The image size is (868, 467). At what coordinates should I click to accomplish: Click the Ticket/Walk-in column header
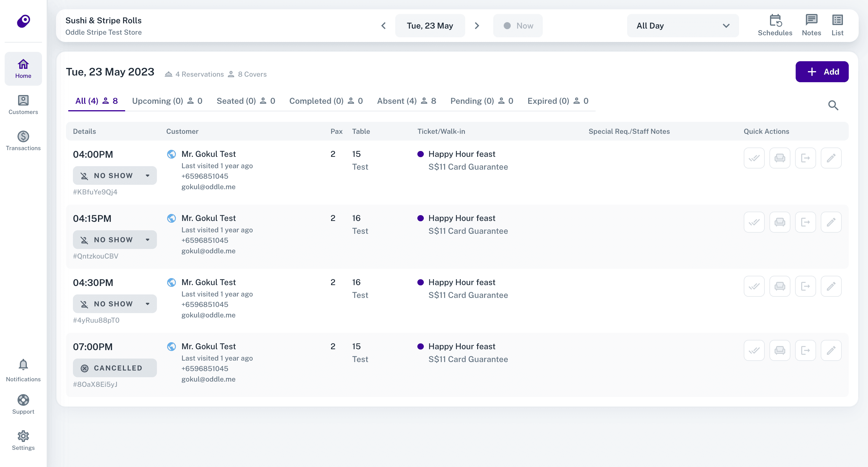[x=441, y=131]
